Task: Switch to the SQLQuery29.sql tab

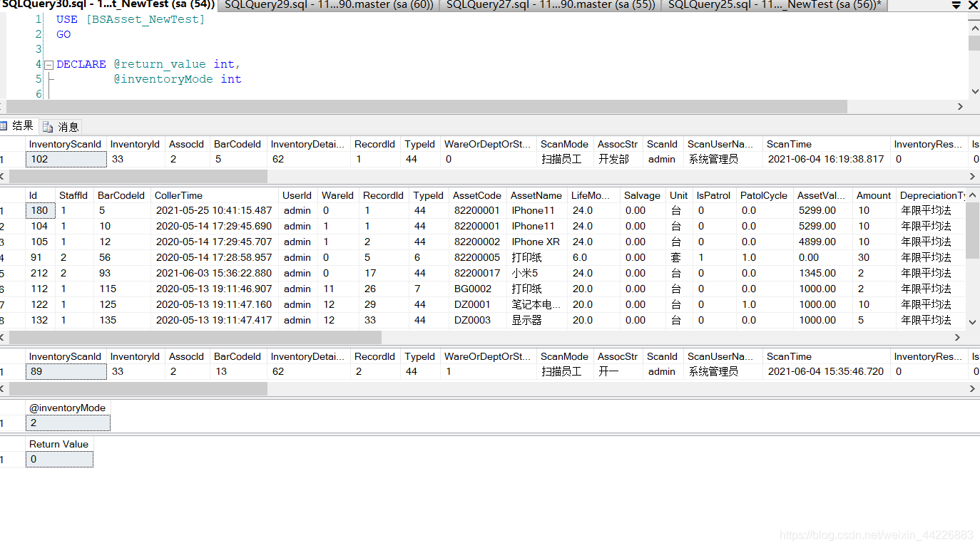Action: point(329,5)
